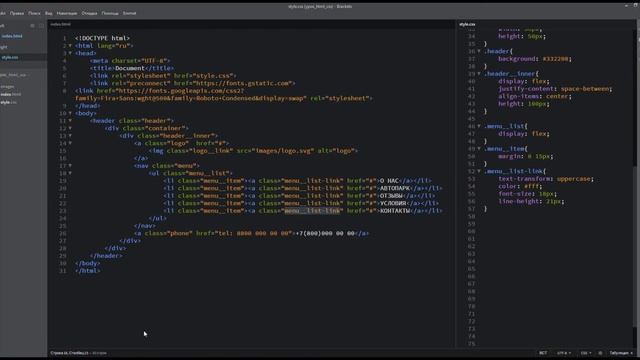Activate the style.css pane header tab

point(467,24)
